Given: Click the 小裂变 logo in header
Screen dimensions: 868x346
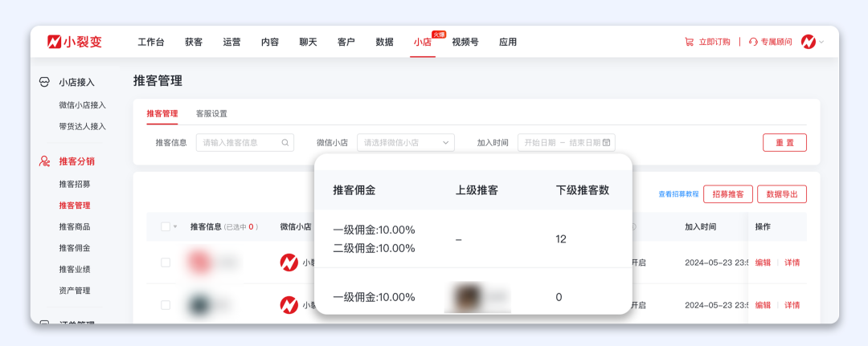Looking at the screenshot, I should pyautogui.click(x=73, y=42).
